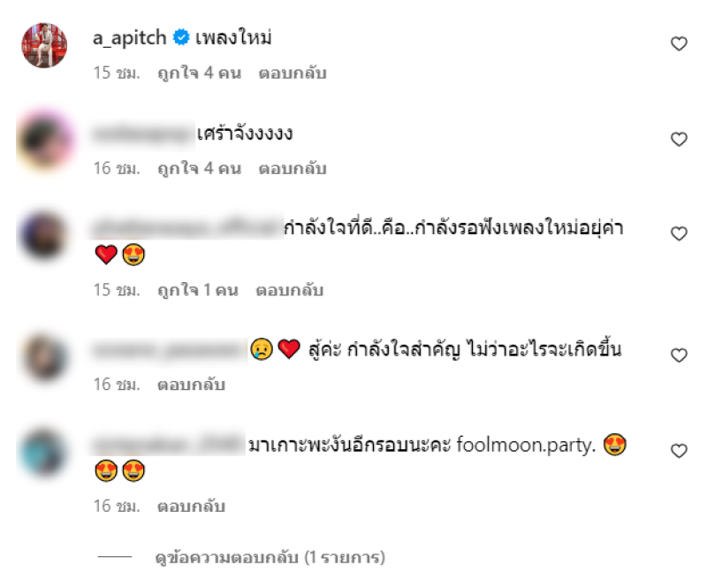This screenshot has width=707, height=588.
Task: Reply to the foolmoon.party comment
Action: (x=191, y=507)
